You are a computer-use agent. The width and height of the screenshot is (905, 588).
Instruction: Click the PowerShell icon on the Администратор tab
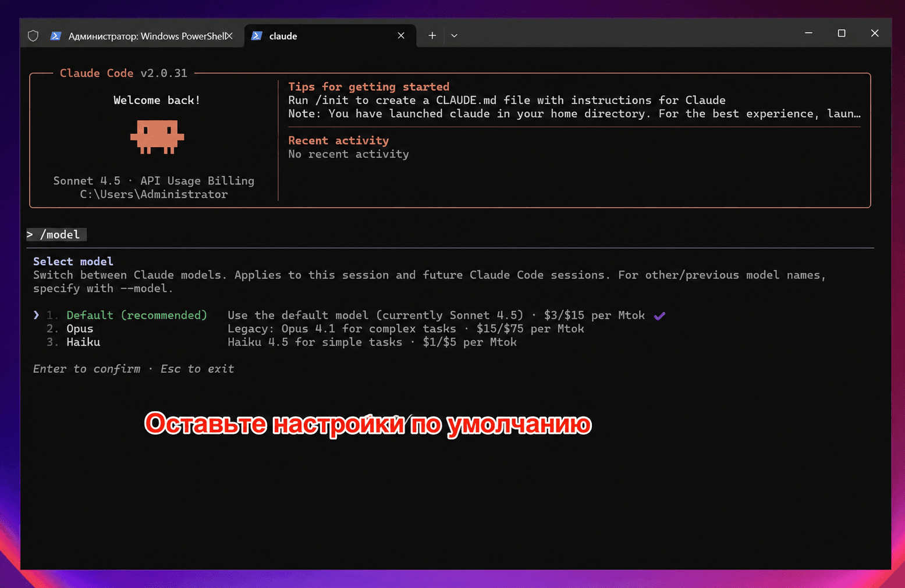[x=56, y=36]
